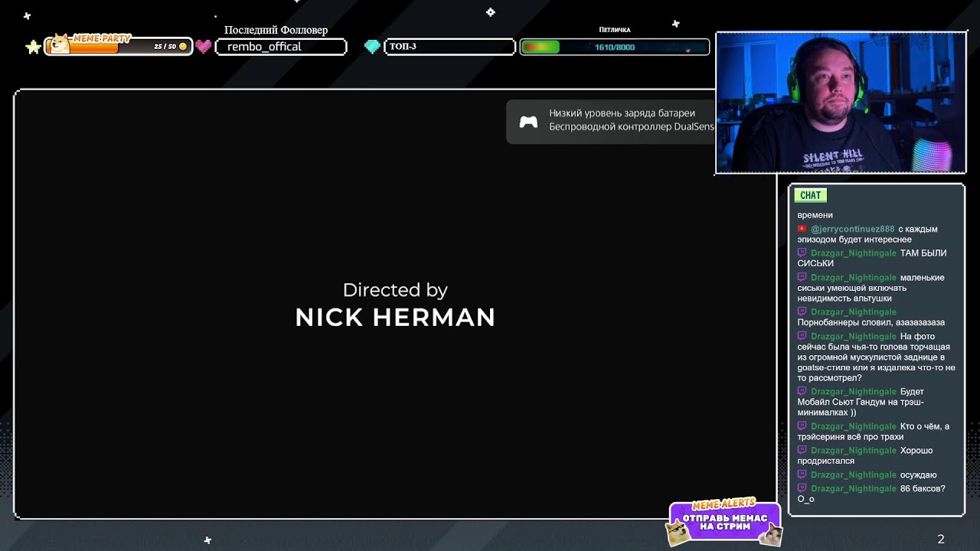
Task: Click Twitch icon on "Будет Мобайл Сьют" message
Action: (x=802, y=392)
